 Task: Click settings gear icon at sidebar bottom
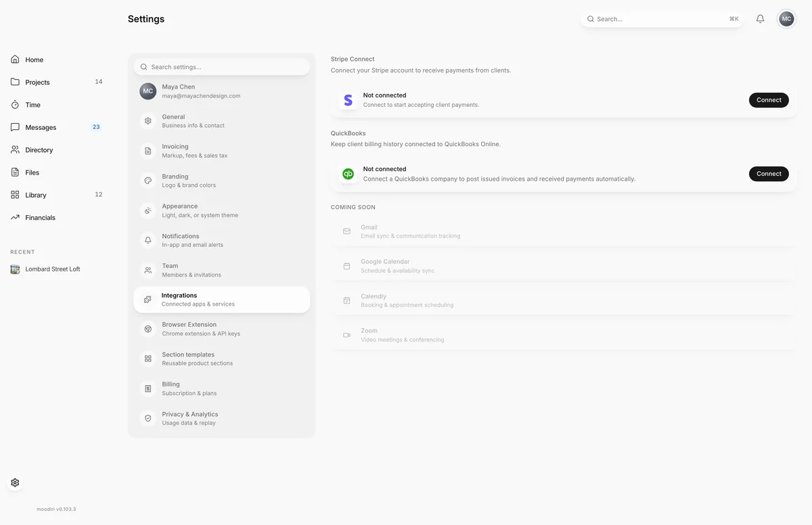coord(15,482)
